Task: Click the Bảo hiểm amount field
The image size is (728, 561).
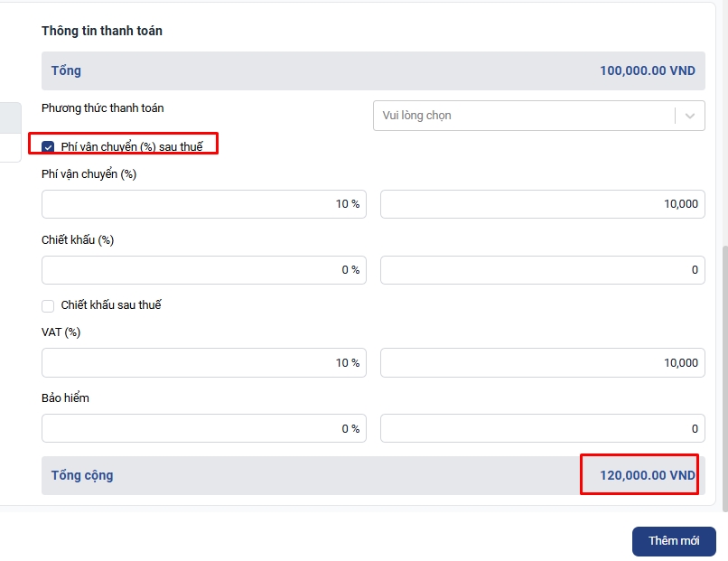Action: [542, 429]
